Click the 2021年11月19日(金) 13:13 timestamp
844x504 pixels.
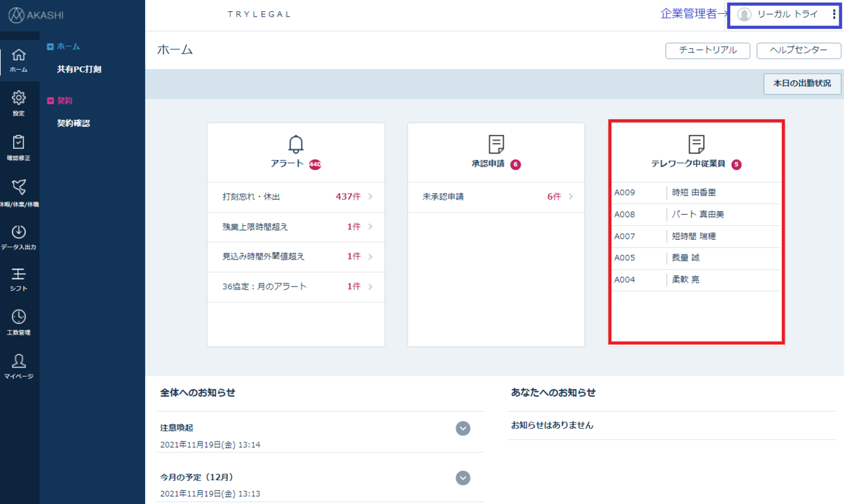click(210, 494)
